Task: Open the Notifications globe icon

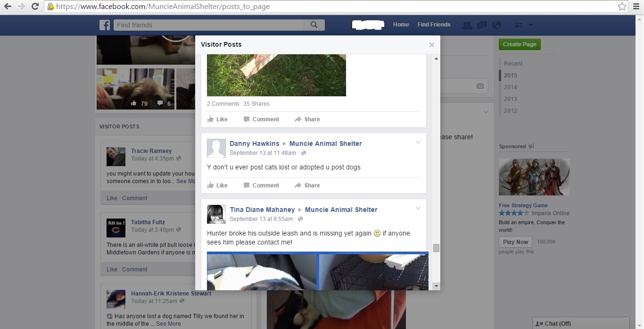Action: pos(496,25)
